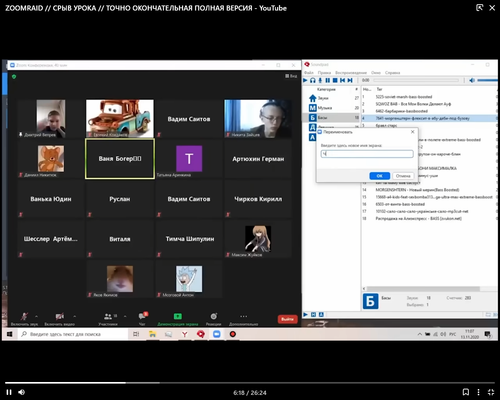Image resolution: width=500 pixels, height=400 pixels.
Task: Bookmark the video with the bookmark icon
Action: [x=466, y=392]
